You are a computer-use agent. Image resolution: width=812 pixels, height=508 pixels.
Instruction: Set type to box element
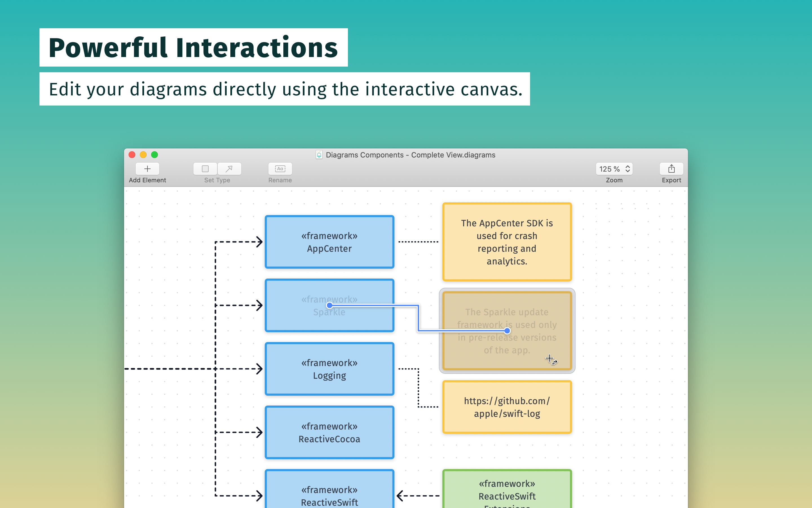(205, 169)
